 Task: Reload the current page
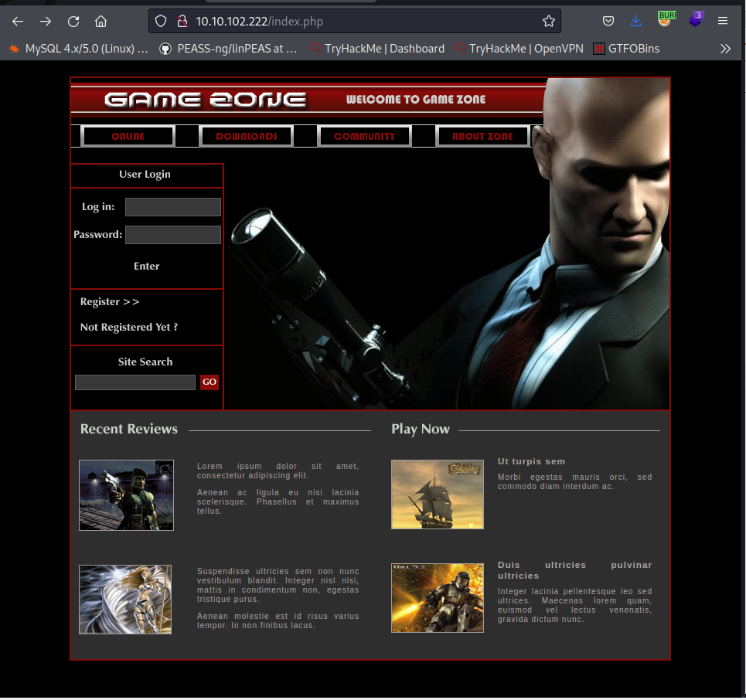point(73,21)
